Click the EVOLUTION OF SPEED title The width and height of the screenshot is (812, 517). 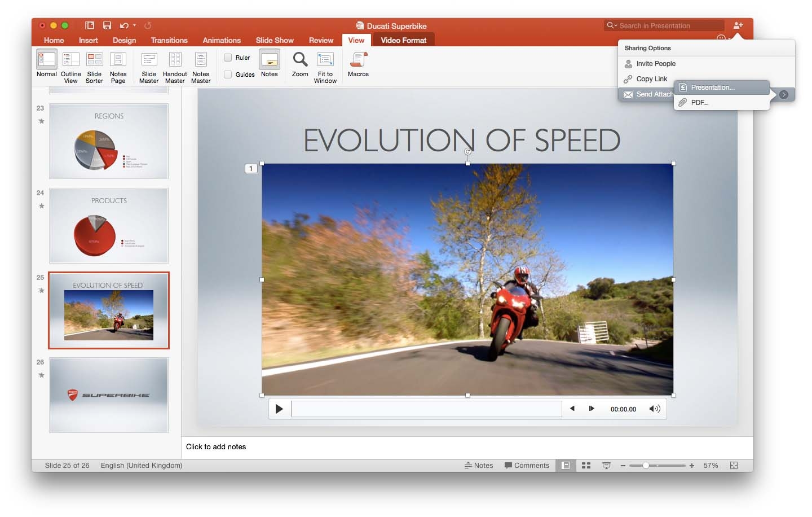(462, 140)
